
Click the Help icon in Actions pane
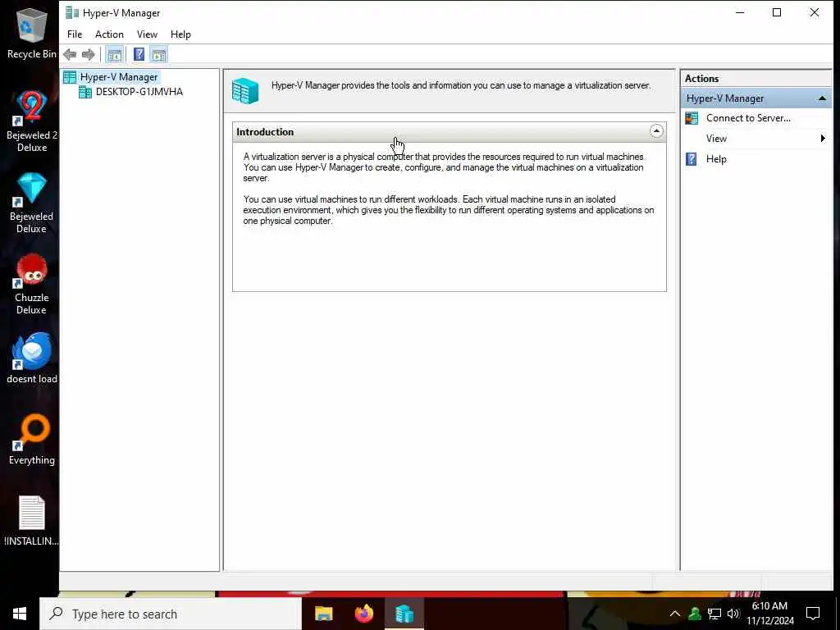click(x=692, y=159)
